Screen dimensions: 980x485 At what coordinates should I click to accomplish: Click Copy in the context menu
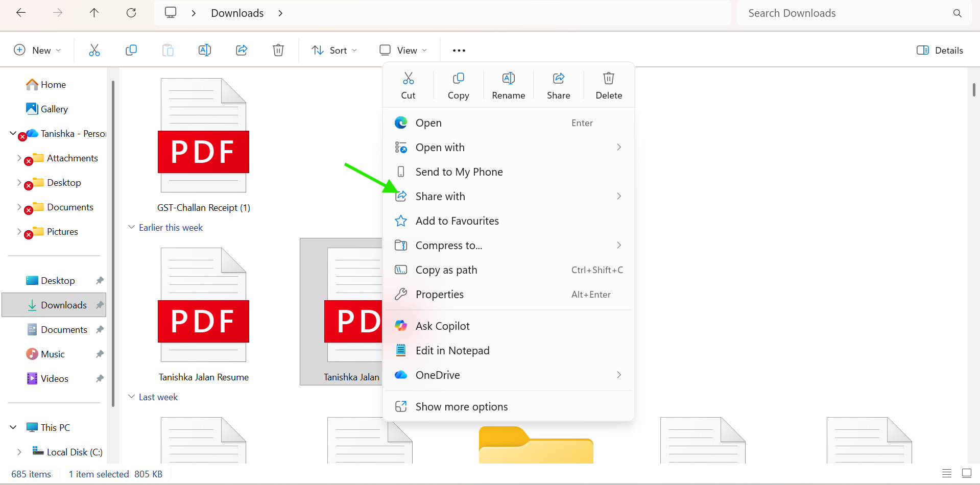[458, 86]
